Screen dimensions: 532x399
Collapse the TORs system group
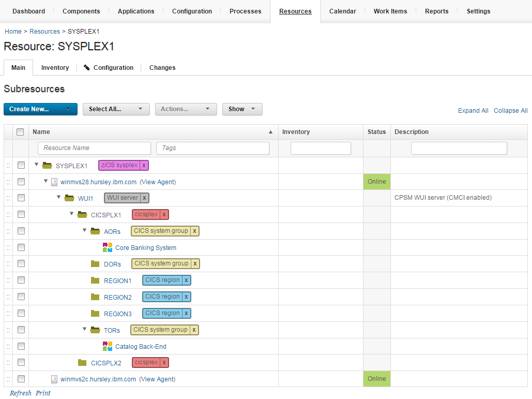click(85, 330)
